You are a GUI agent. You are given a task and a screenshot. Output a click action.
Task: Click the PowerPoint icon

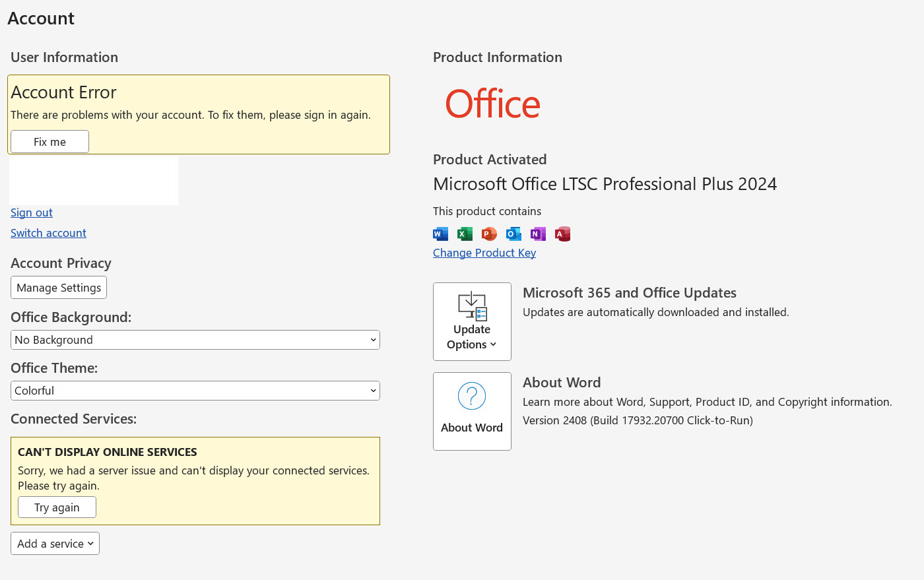(489, 234)
